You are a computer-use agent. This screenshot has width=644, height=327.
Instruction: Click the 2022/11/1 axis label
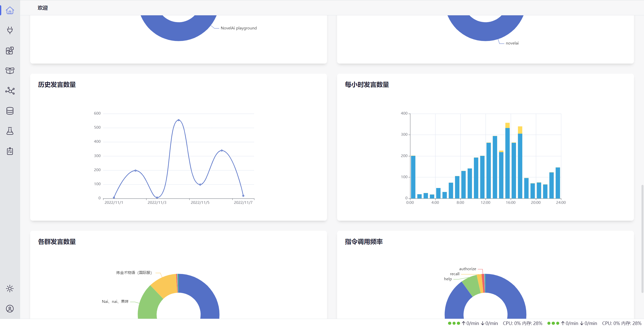pos(114,203)
